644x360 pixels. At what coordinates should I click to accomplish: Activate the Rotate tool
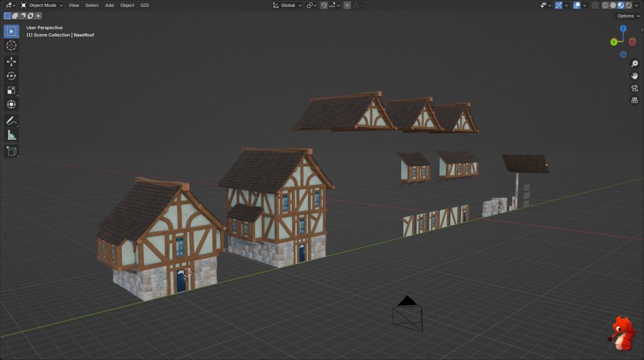[x=11, y=76]
